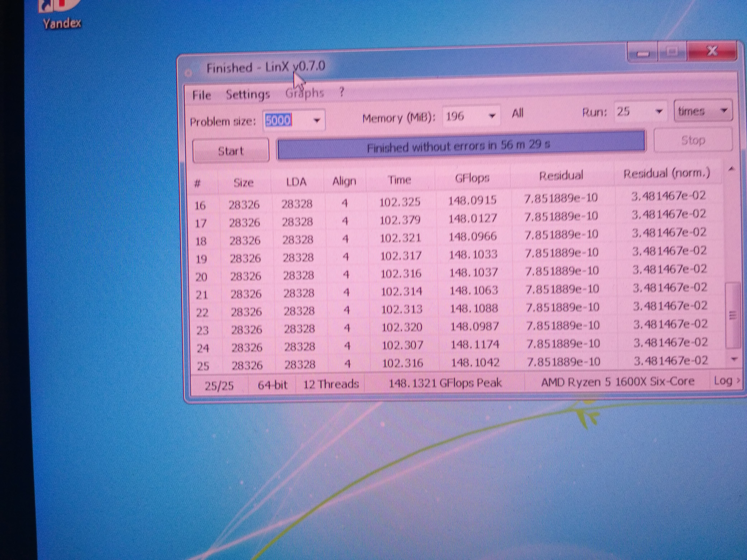Open the Graphs menu
Viewport: 747px width, 560px height.
tap(304, 93)
